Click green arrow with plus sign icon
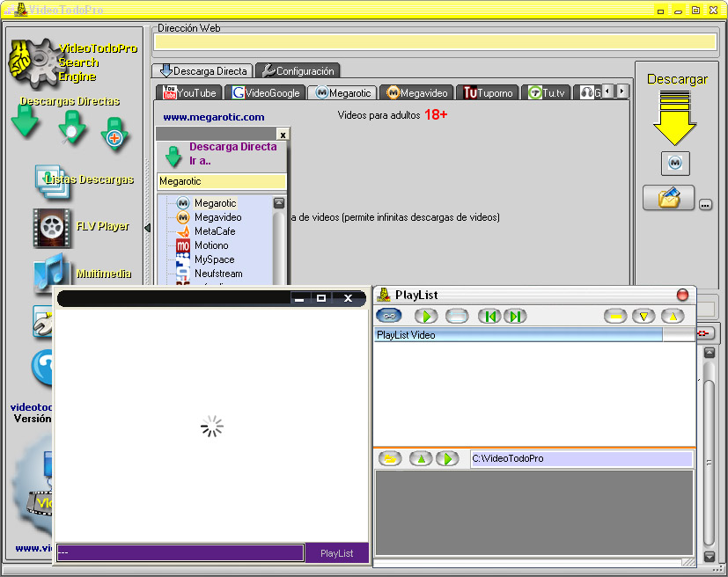The height and width of the screenshot is (577, 728). click(x=114, y=134)
